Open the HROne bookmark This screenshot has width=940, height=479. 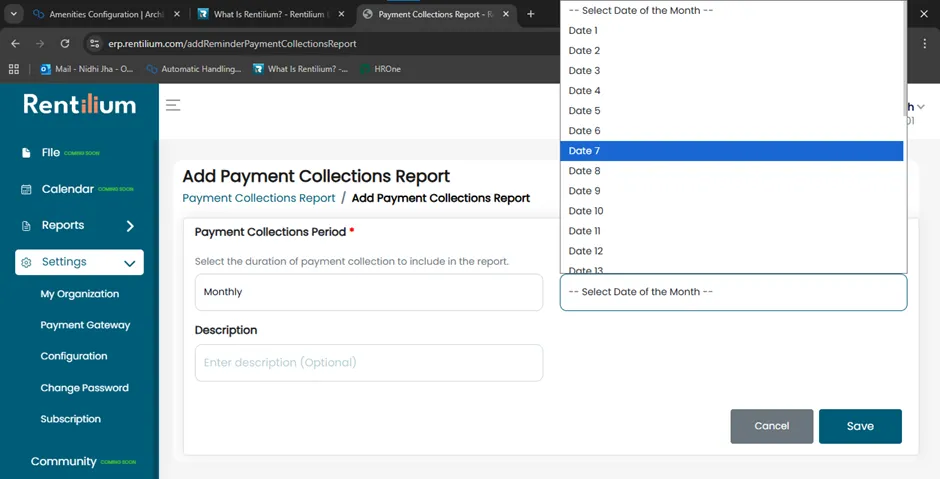(x=380, y=69)
